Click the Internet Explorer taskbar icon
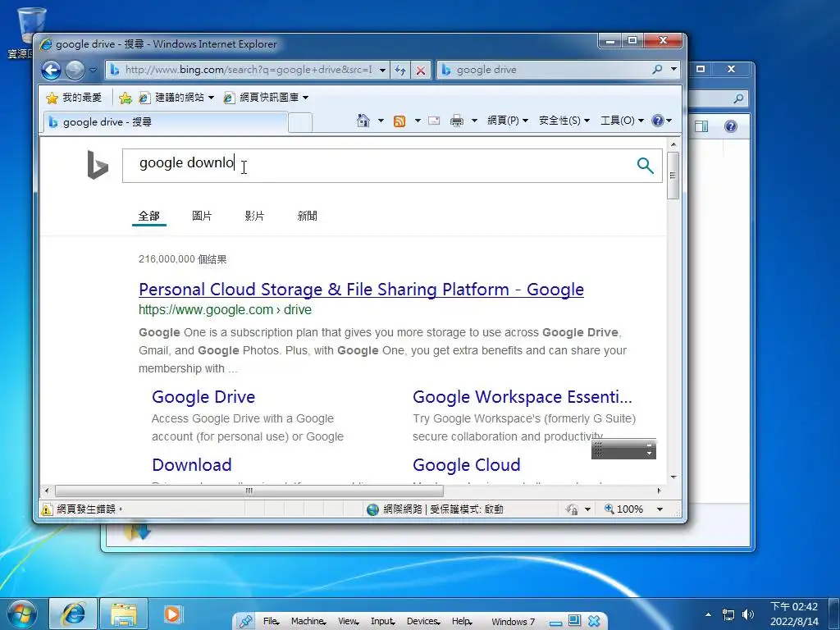Screen dimensions: 840x630 [73, 614]
